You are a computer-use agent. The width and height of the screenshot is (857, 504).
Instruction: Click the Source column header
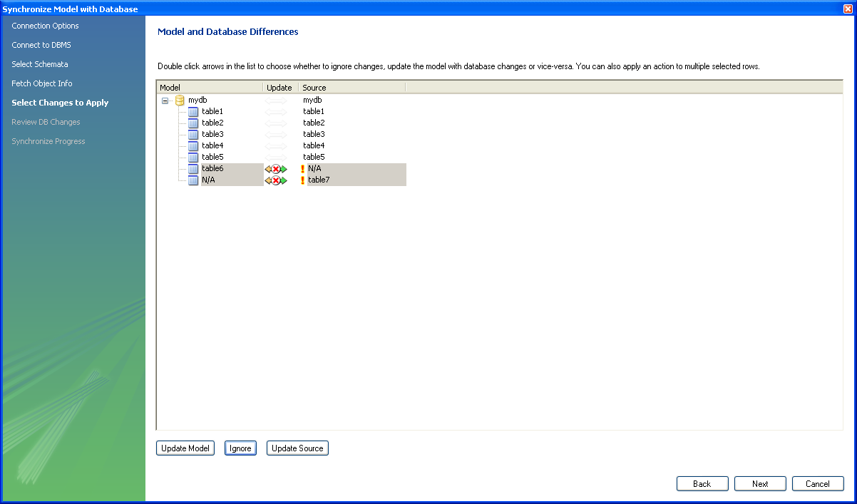click(x=351, y=88)
